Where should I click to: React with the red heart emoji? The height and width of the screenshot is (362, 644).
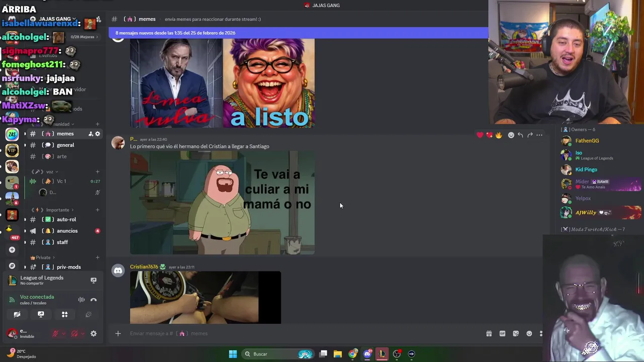click(480, 135)
